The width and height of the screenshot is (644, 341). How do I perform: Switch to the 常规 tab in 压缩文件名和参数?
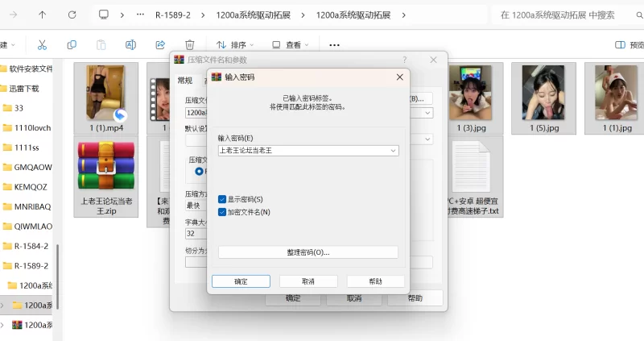tap(185, 81)
